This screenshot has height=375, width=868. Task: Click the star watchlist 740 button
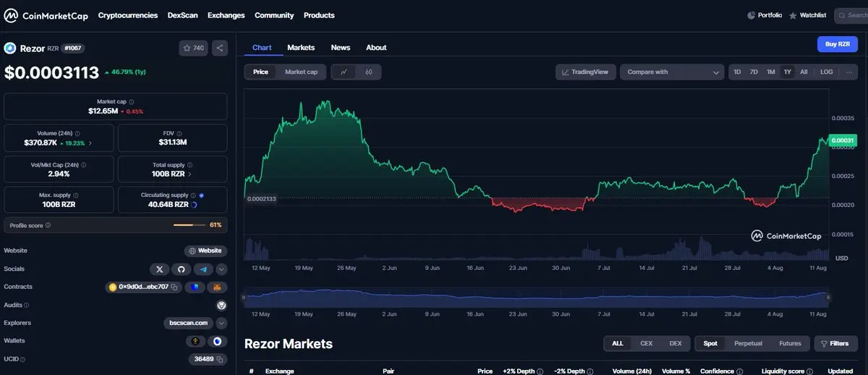coord(193,48)
